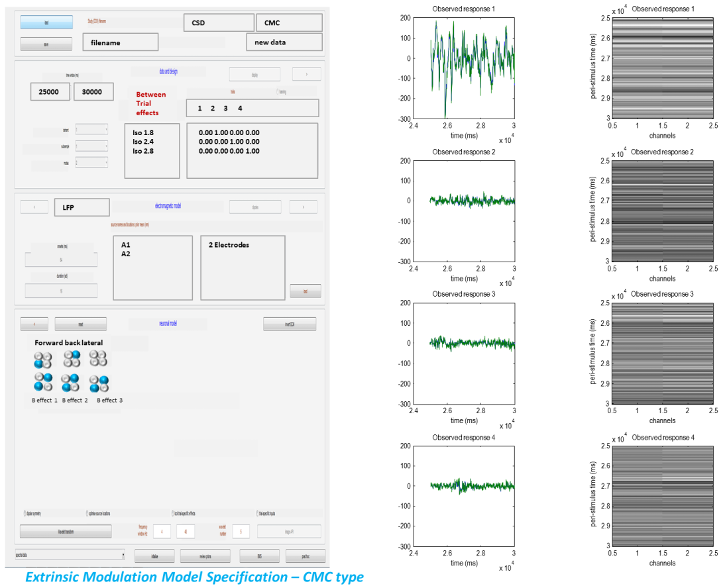Click the B effect 1 connection icon
This screenshot has height=588, width=727.
click(43, 383)
